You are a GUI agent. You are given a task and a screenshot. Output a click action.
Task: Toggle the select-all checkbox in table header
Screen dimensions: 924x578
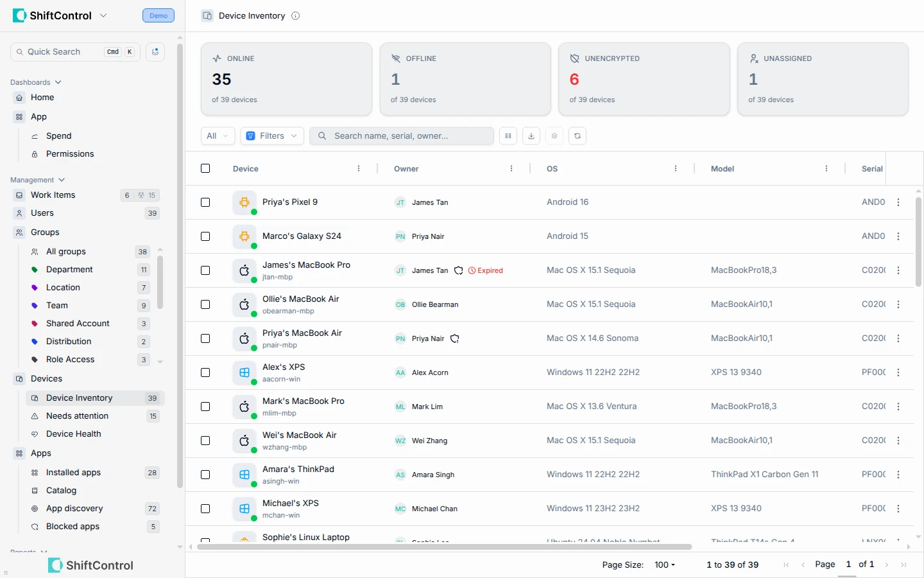[205, 168]
